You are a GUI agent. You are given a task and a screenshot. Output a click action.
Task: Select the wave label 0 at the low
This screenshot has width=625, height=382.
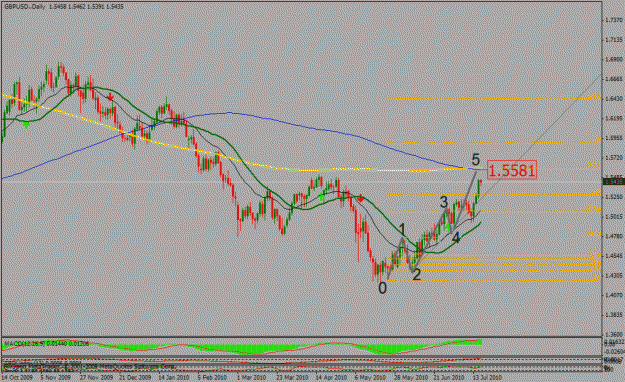click(x=382, y=288)
